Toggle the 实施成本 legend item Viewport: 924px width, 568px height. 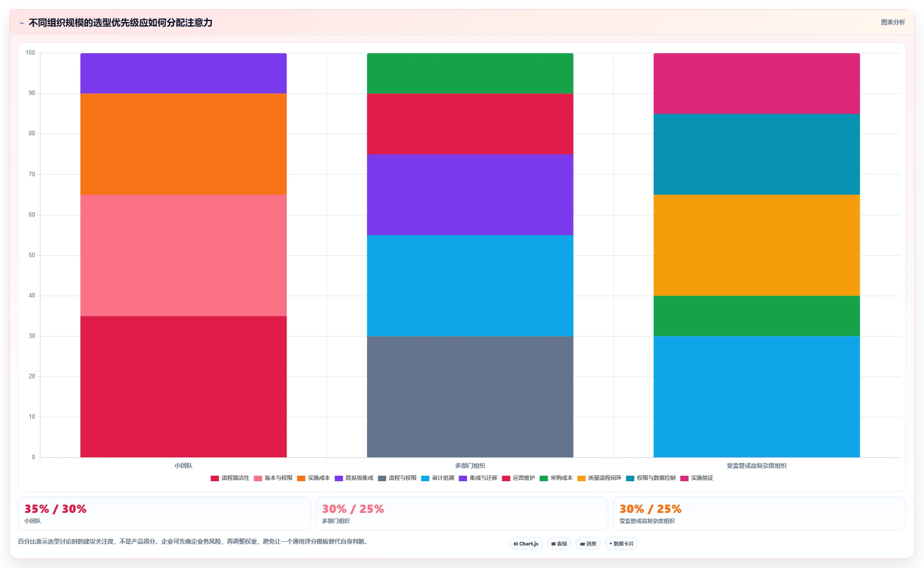[313, 478]
